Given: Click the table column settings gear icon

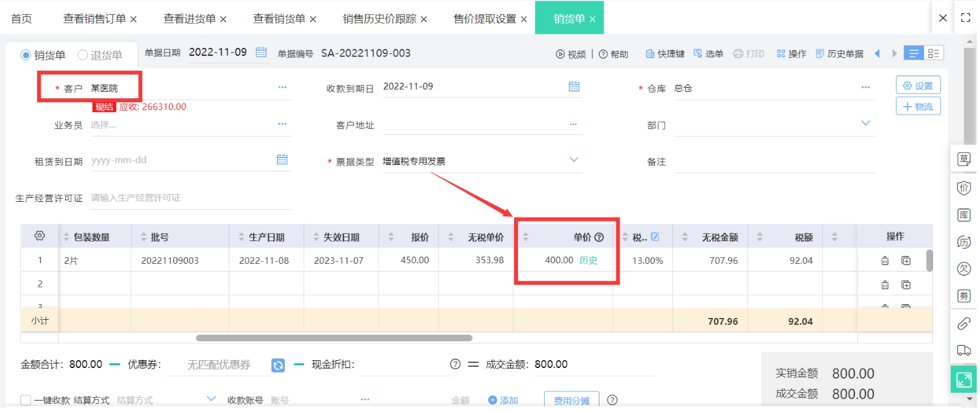Looking at the screenshot, I should tap(39, 236).
